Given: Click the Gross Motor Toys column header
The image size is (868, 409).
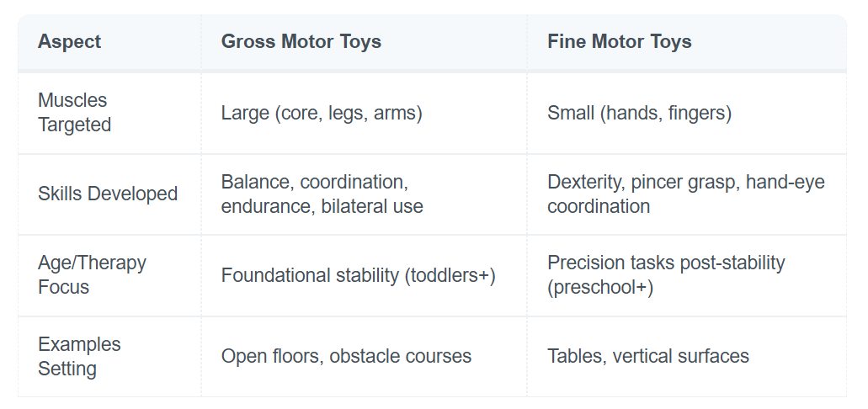Looking at the screenshot, I should pos(301,41).
